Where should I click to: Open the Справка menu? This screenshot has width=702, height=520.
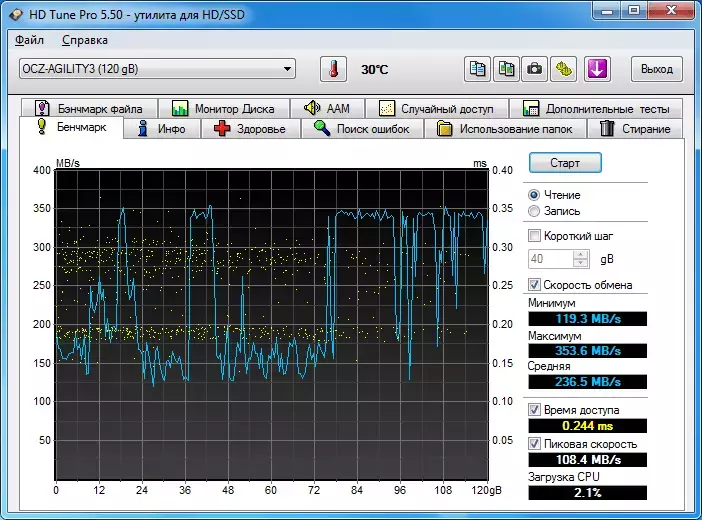click(x=85, y=40)
